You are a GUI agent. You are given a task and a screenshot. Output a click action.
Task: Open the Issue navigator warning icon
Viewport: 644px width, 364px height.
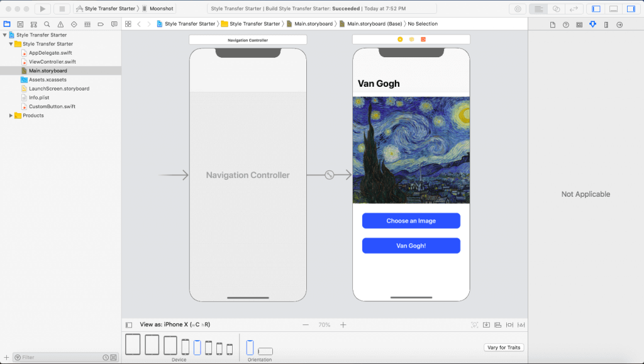point(60,24)
